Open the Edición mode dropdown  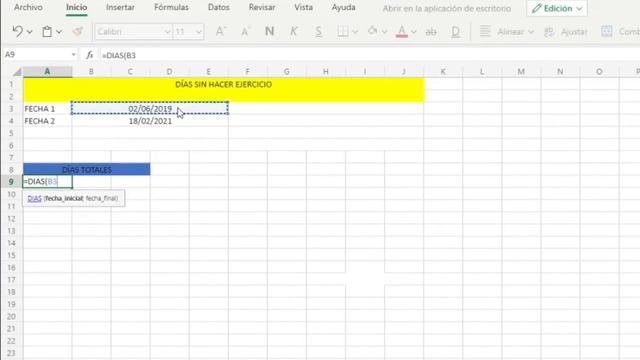[557, 8]
